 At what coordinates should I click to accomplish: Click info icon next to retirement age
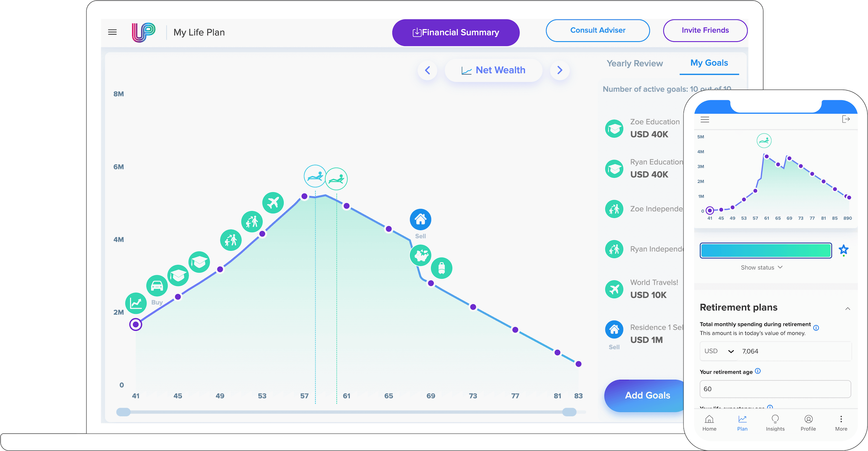click(x=758, y=371)
